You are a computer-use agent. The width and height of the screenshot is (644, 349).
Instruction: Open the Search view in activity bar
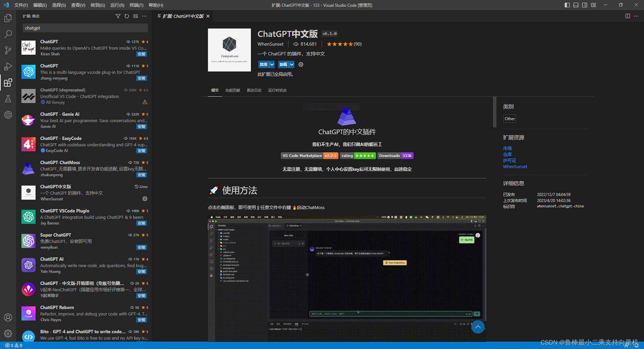pyautogui.click(x=8, y=34)
